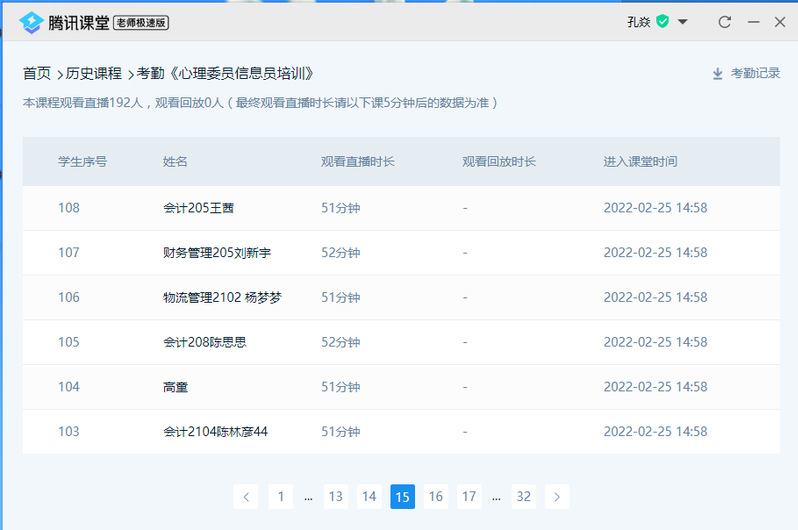Navigate to 首页 in breadcrumb
Screen dimensions: 798x530
37,73
